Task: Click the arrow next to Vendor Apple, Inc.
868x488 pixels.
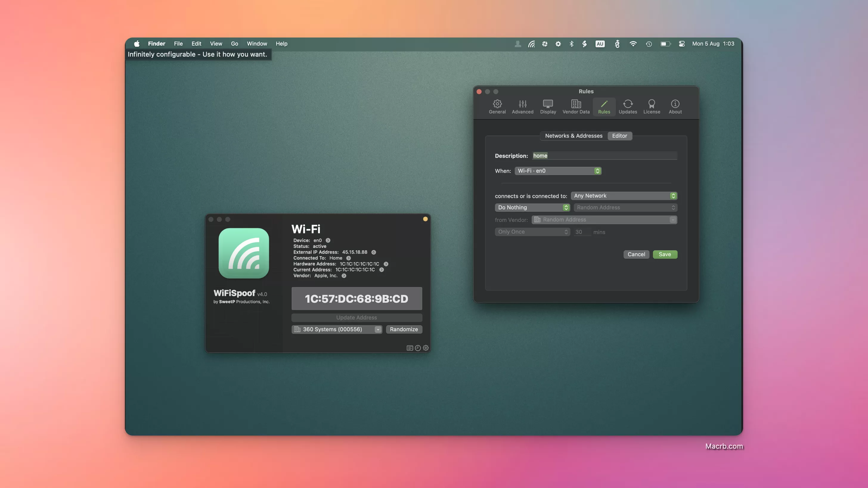Action: tap(344, 276)
